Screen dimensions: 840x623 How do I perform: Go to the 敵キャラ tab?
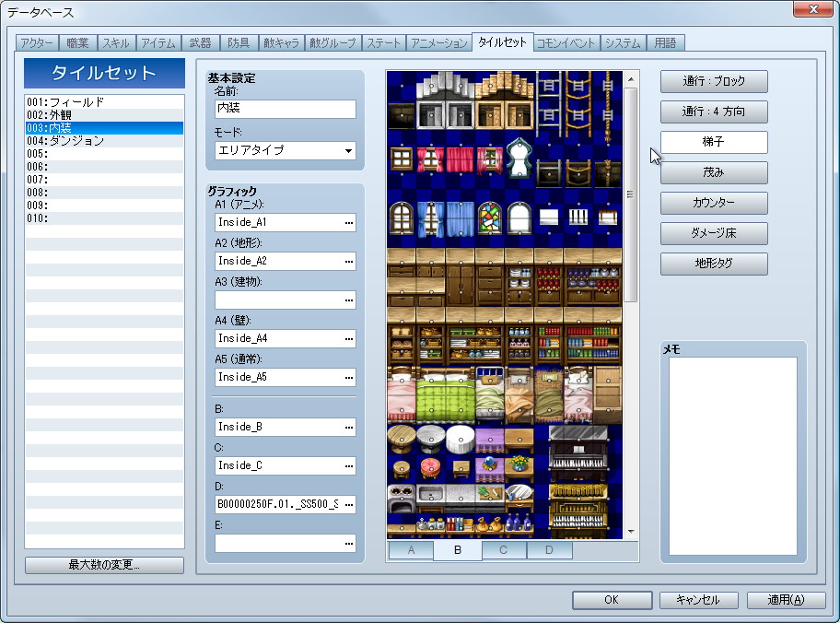coord(281,43)
